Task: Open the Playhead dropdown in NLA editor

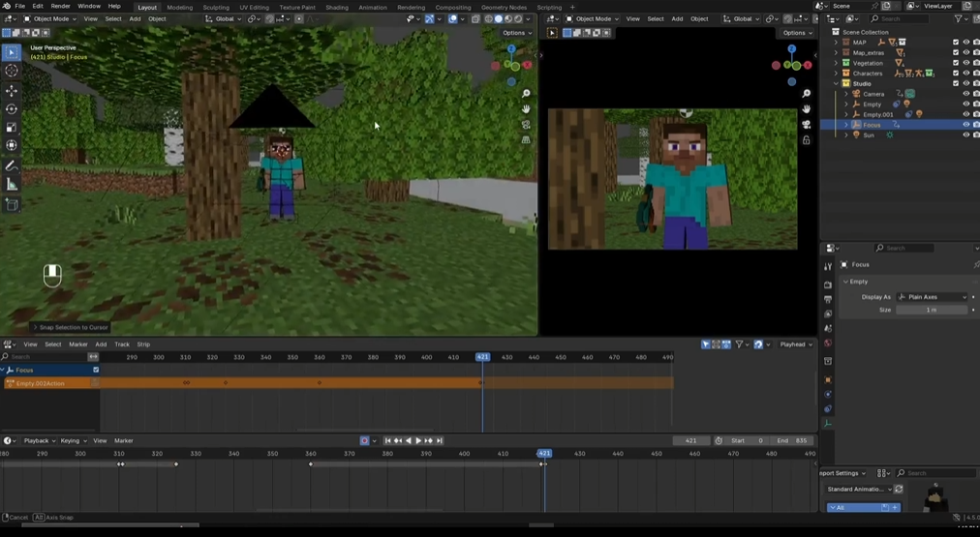Action: [x=796, y=344]
